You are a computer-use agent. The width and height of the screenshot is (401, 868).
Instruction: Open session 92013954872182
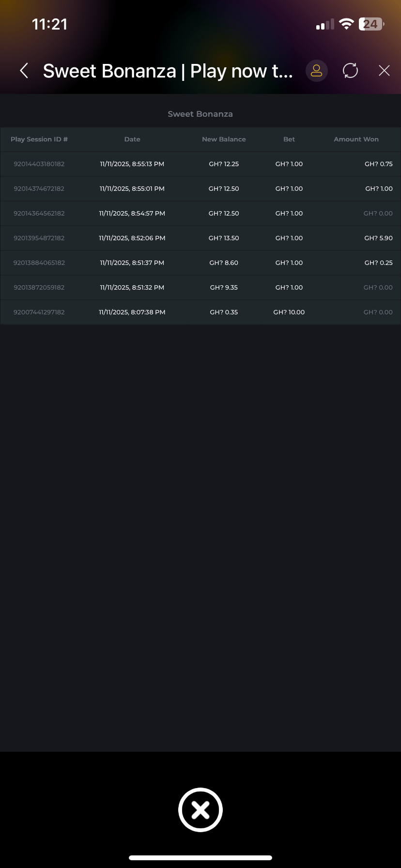click(39, 238)
